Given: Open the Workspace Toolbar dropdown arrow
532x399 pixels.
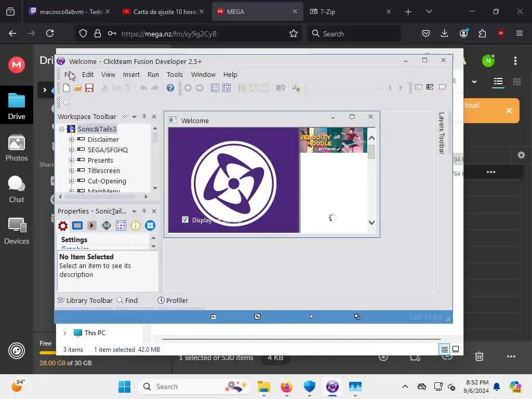Looking at the screenshot, I should pyautogui.click(x=135, y=117).
